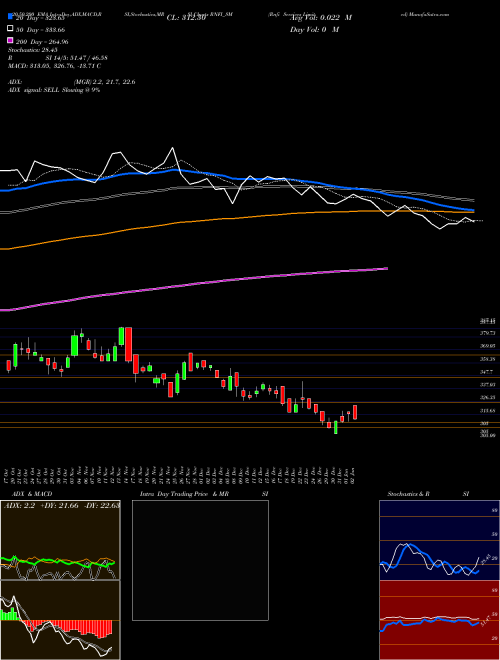Click the 379.73 price axis label
The width and height of the screenshot is (500, 660).
488,333
